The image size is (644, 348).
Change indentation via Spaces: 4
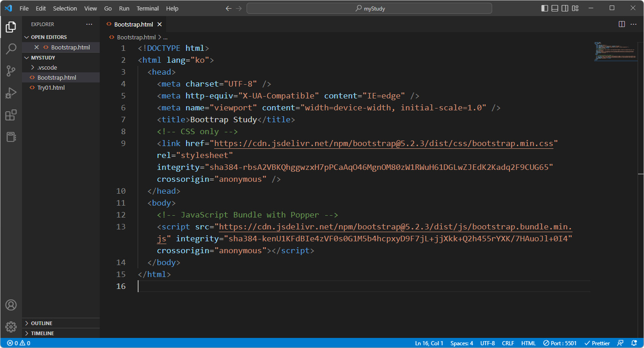pyautogui.click(x=462, y=343)
